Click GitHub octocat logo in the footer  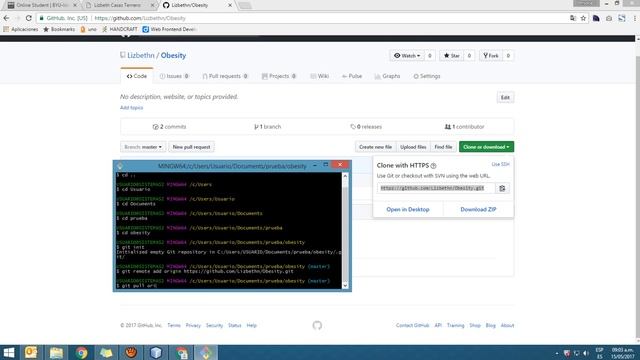[x=317, y=325]
